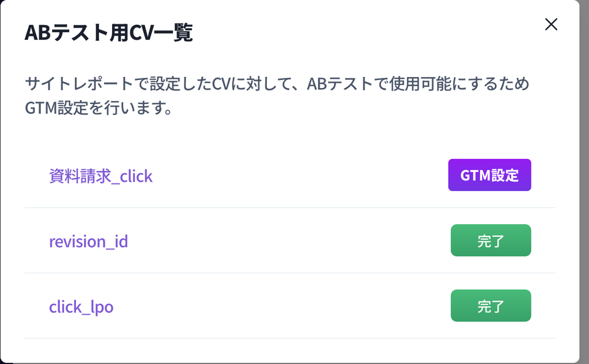Click 完了 button in revision_id row
This screenshot has height=364, width=589.
click(x=490, y=240)
